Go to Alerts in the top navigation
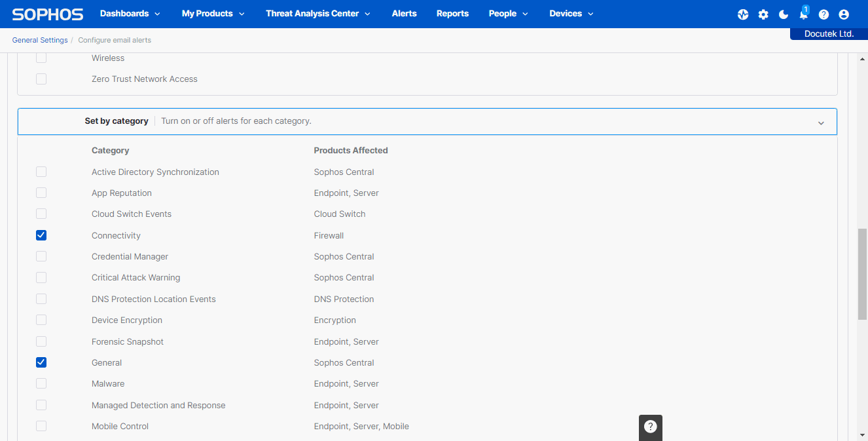Image resolution: width=868 pixels, height=441 pixels. tap(404, 14)
